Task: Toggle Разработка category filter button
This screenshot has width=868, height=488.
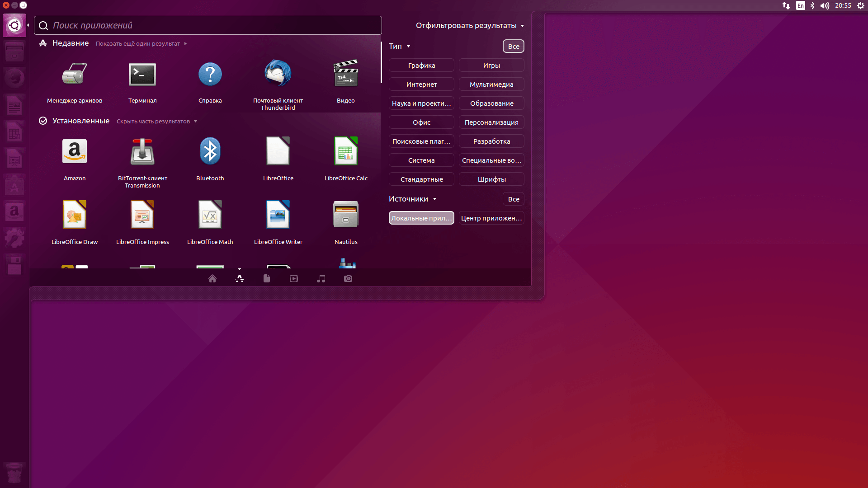Action: click(x=491, y=141)
